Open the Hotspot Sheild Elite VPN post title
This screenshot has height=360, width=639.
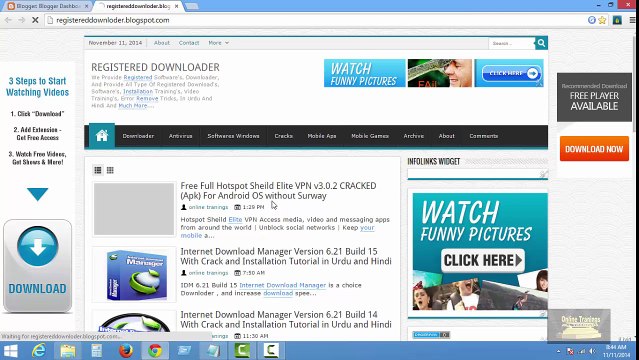[x=278, y=191]
